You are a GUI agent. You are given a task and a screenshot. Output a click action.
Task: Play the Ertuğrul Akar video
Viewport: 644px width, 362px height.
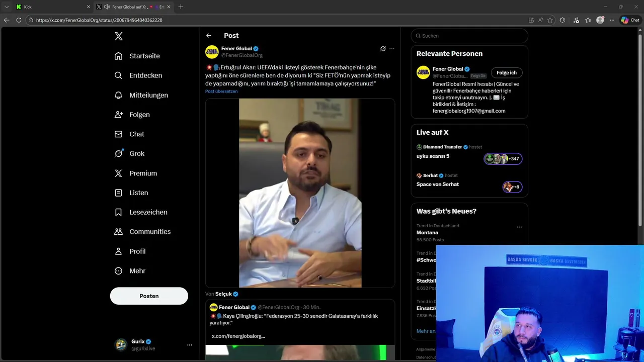[x=300, y=193]
